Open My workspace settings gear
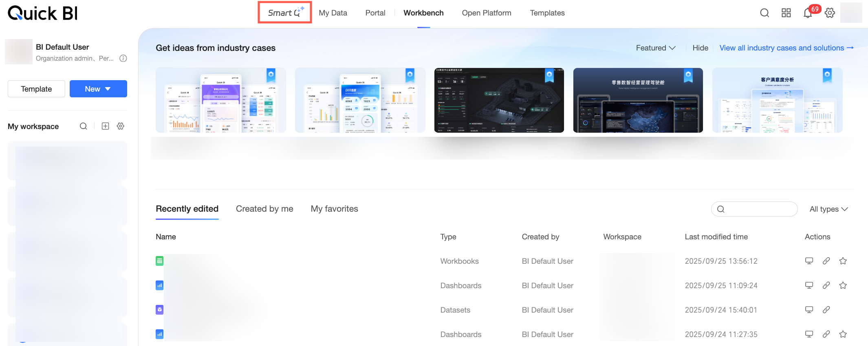The image size is (868, 346). [121, 126]
